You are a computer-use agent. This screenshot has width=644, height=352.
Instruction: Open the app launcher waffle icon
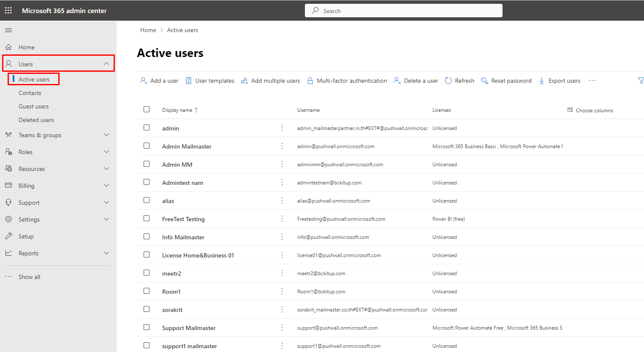click(x=8, y=11)
